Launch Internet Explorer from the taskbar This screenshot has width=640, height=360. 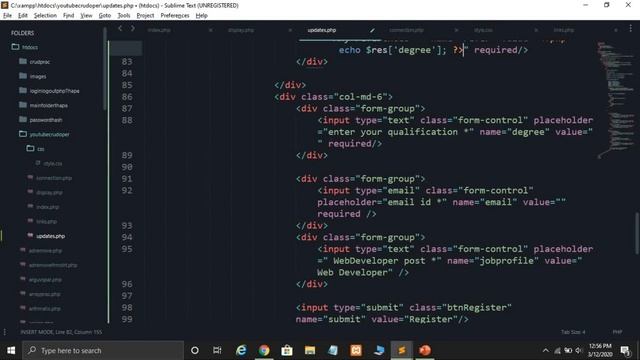(241, 350)
